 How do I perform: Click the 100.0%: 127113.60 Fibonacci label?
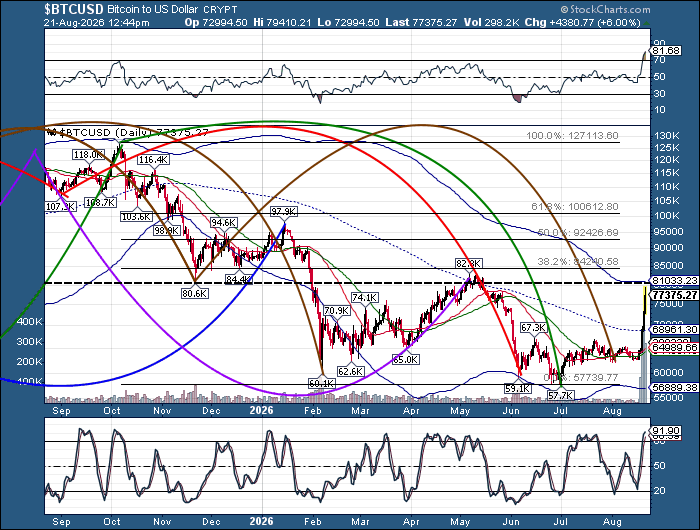[x=572, y=135]
